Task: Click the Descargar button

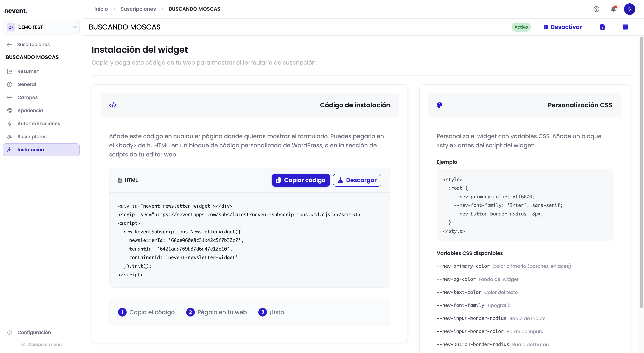Action: click(357, 180)
